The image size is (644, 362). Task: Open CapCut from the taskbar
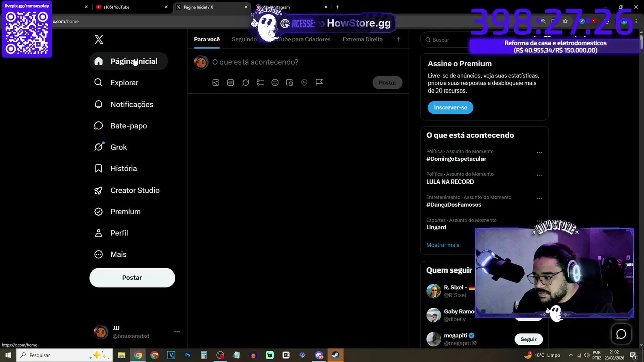286,355
